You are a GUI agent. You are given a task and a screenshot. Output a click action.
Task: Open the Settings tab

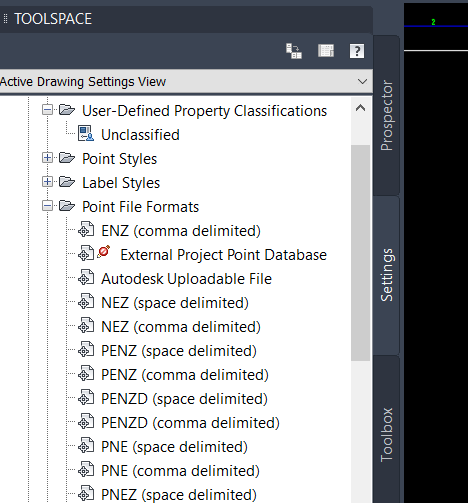[x=387, y=275]
